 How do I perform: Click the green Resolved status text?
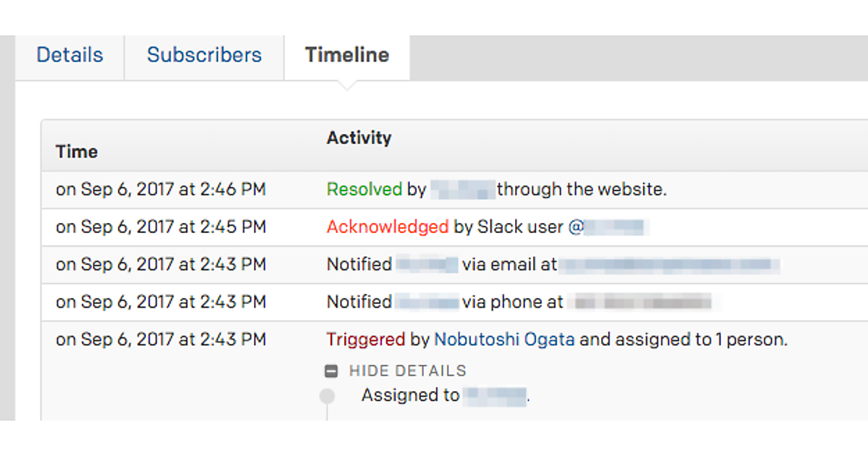(364, 190)
